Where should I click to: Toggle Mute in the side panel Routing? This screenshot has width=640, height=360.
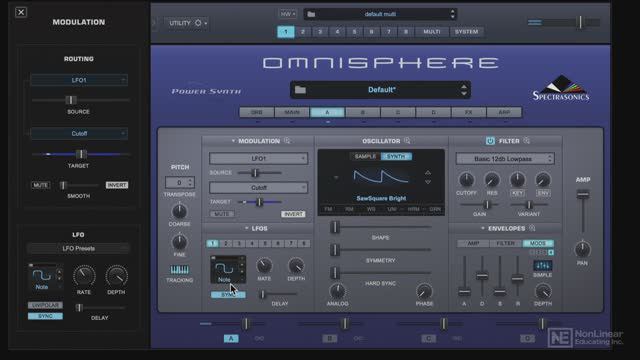pyautogui.click(x=40, y=185)
